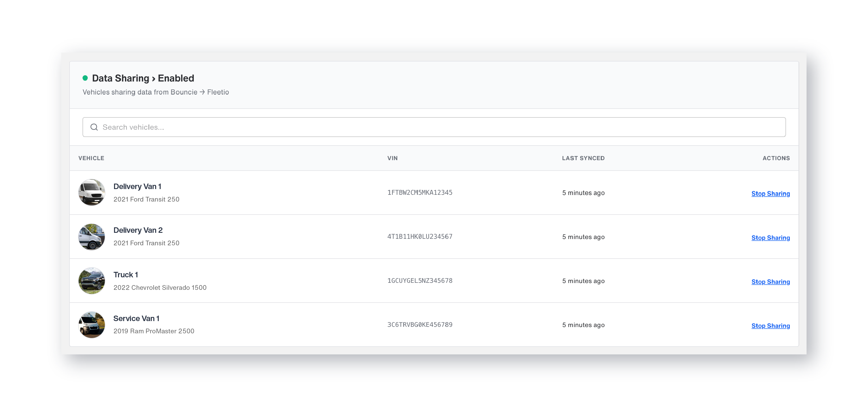Click Delivery Van 1's 5 minutes ago value
This screenshot has width=868, height=407.
tap(583, 193)
